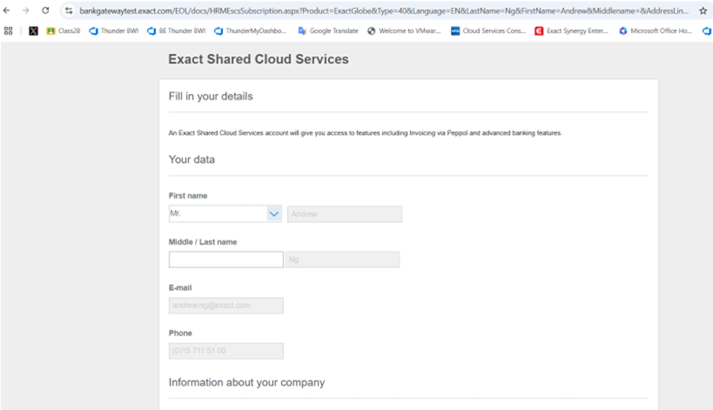
Task: Click the empty Middle name input field
Action: [226, 260]
